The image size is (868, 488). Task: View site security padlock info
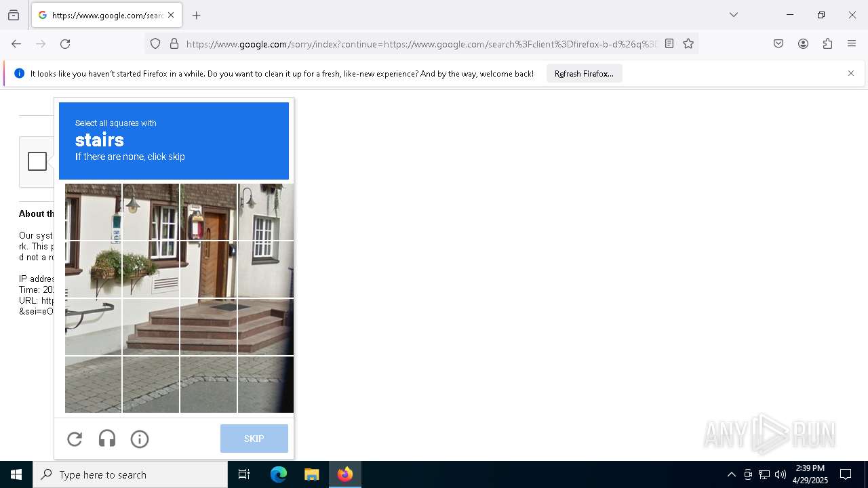174,44
